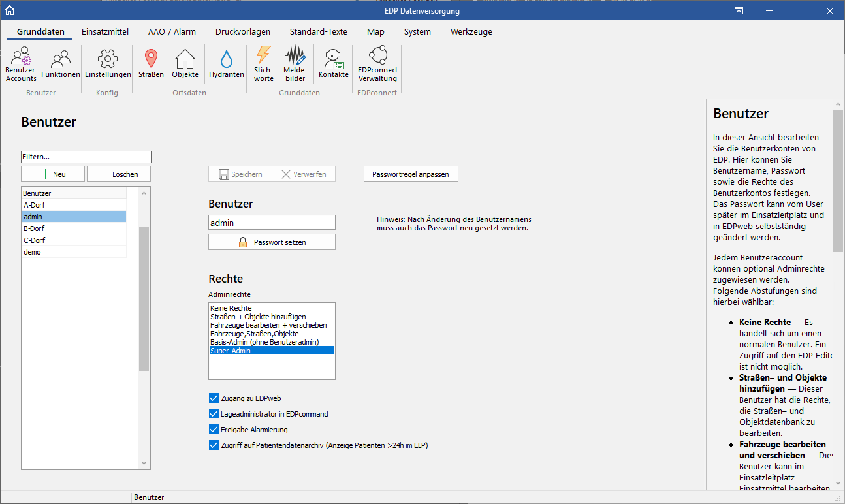Open the Werkzeuge ribbon tab
The width and height of the screenshot is (845, 504).
[x=471, y=31]
